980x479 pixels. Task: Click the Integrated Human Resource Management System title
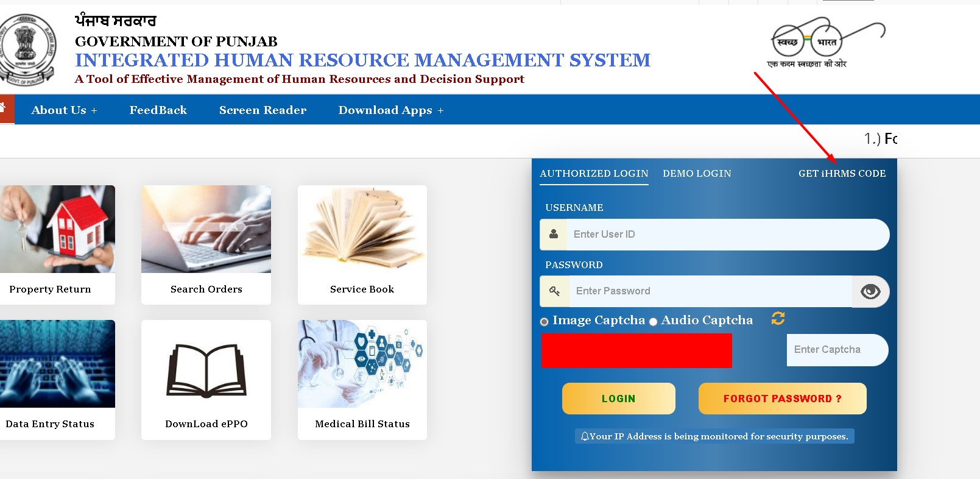[363, 60]
